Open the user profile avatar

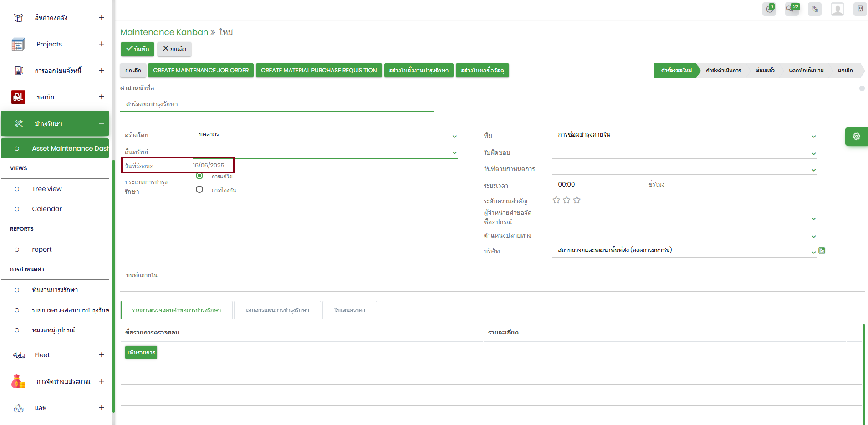click(x=837, y=9)
